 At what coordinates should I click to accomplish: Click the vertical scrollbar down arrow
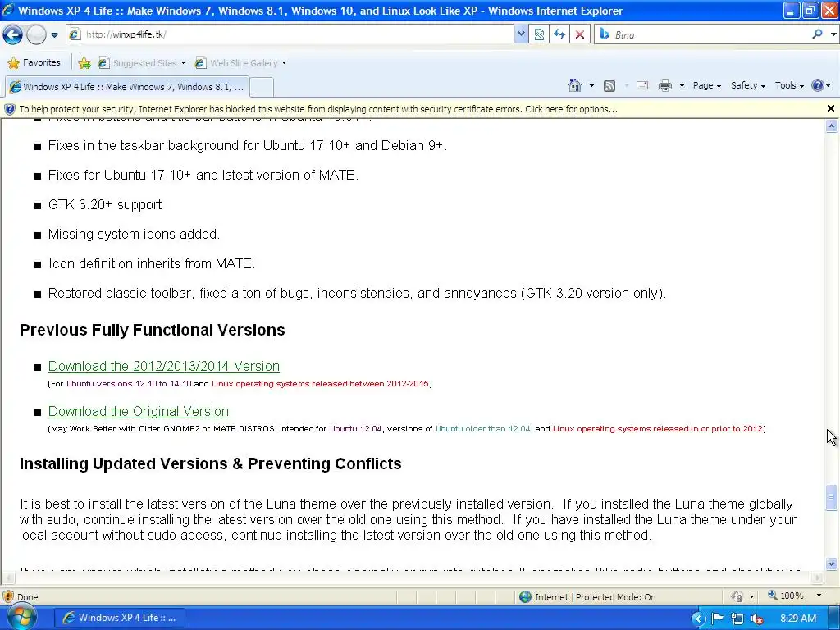[x=832, y=564]
